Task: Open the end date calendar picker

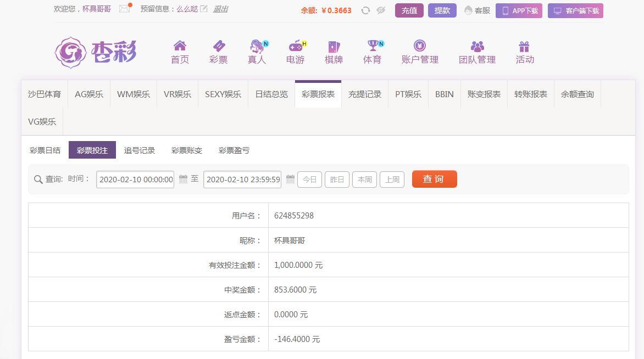Action: pos(291,179)
